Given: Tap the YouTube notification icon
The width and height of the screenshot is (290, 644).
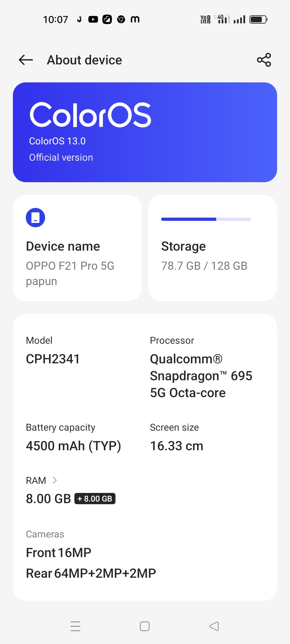Looking at the screenshot, I should [93, 19].
